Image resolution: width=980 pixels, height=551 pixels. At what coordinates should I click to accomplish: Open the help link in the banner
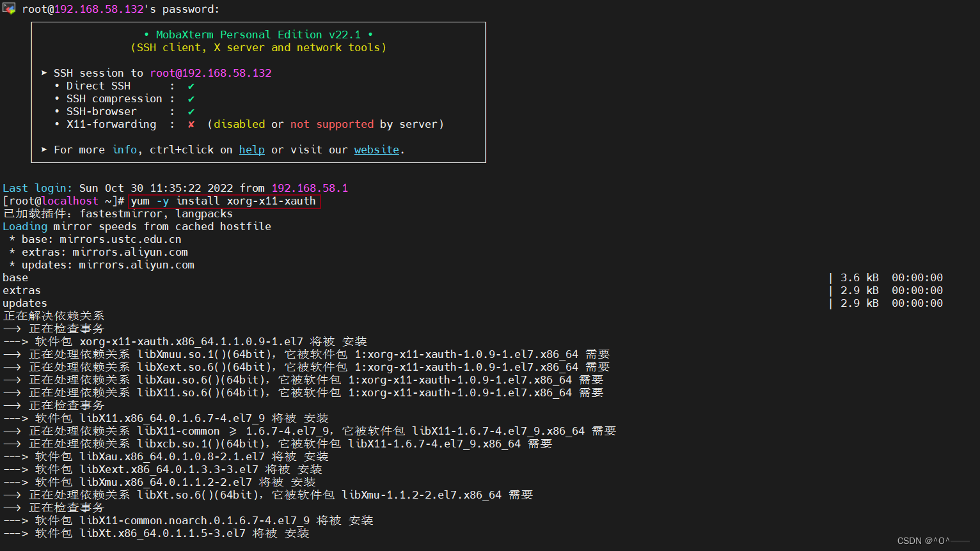(x=251, y=149)
